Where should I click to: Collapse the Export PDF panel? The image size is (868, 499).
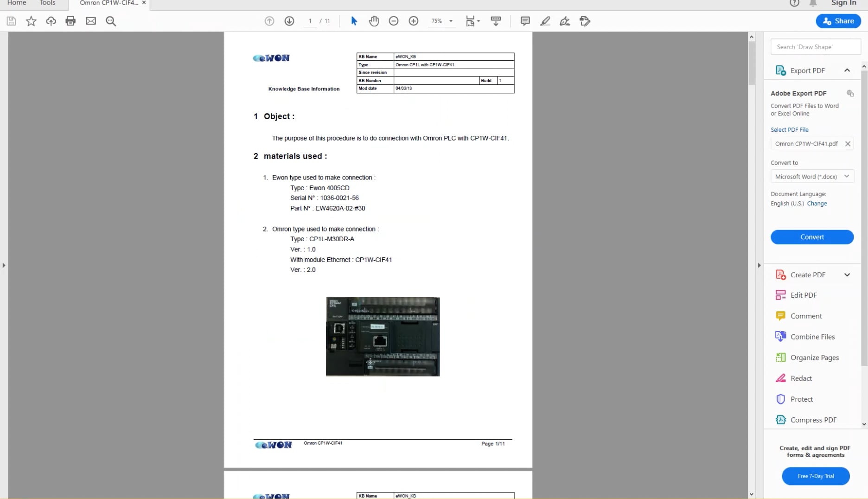(x=847, y=70)
